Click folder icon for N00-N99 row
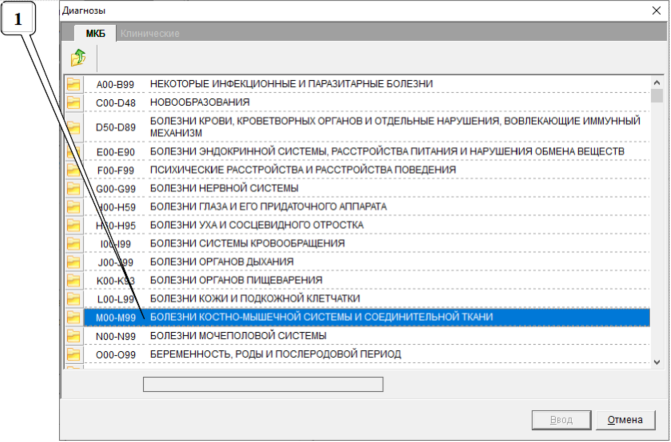 74,336
